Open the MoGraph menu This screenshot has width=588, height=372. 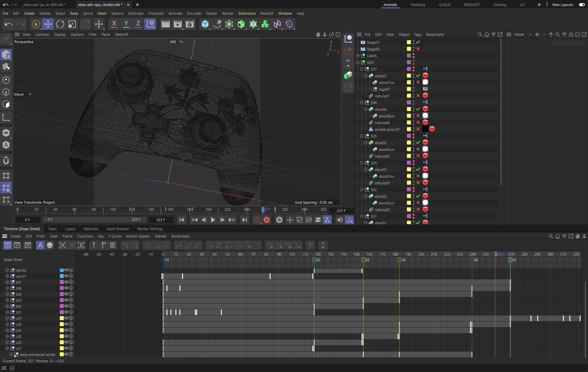click(136, 13)
